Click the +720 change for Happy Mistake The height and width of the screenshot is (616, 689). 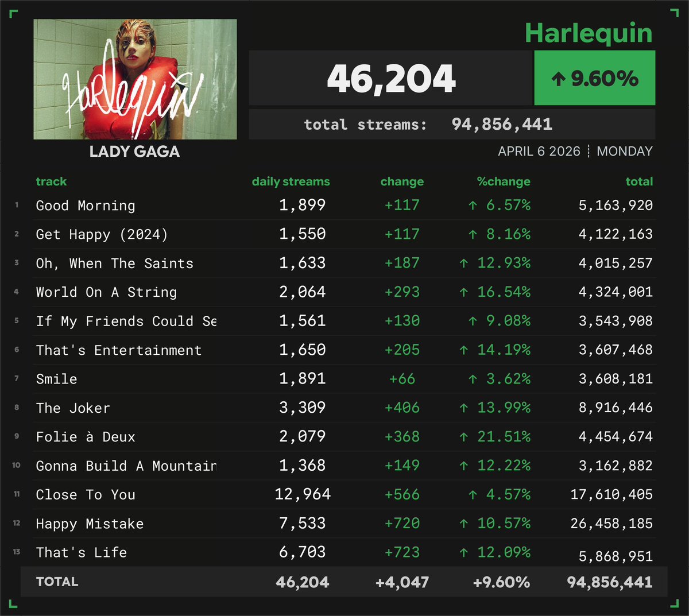click(x=402, y=523)
